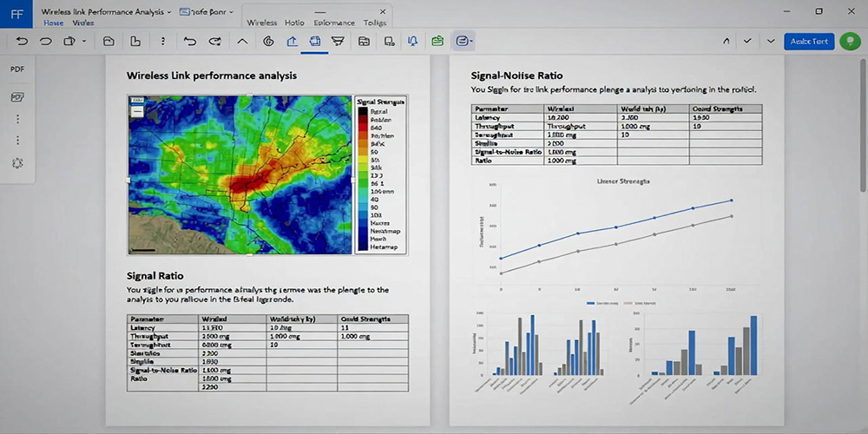Screen dimensions: 868x434
Task: Select the highlighted page-fit toolbar icon
Action: [315, 41]
